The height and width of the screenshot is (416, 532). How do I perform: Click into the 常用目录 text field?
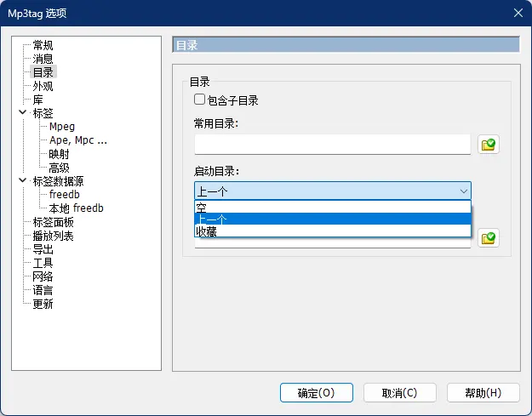[x=332, y=145]
